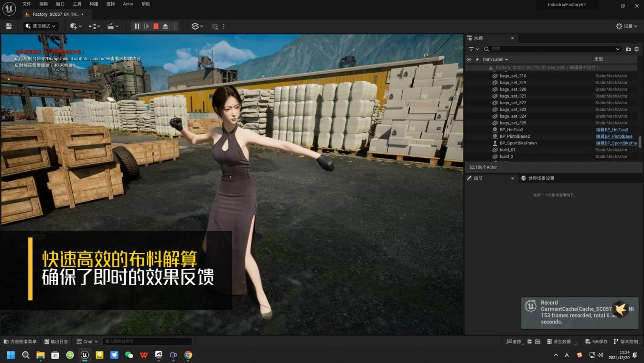Click the console command input field
The height and width of the screenshot is (363, 644).
point(147,341)
